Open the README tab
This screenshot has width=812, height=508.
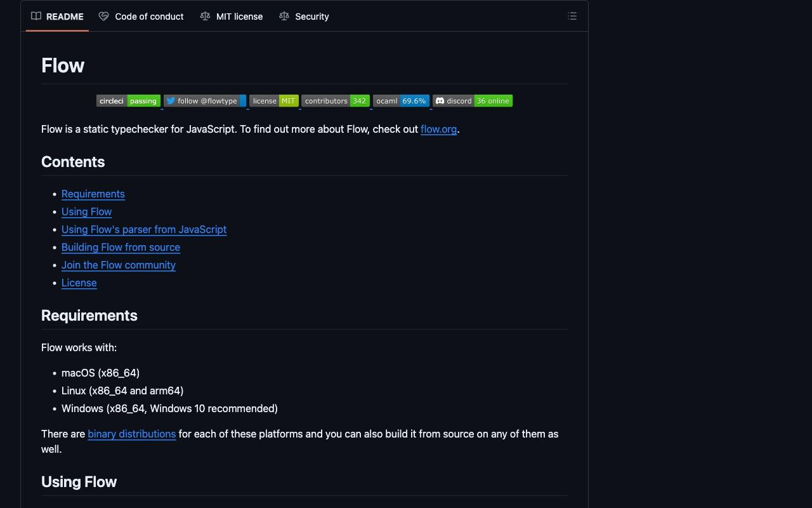(57, 17)
